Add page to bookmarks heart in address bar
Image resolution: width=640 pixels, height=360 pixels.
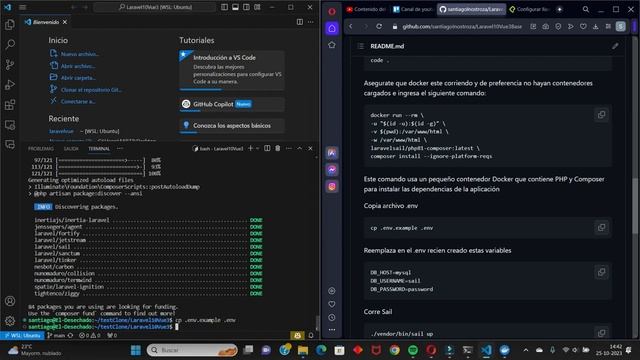coord(583,27)
